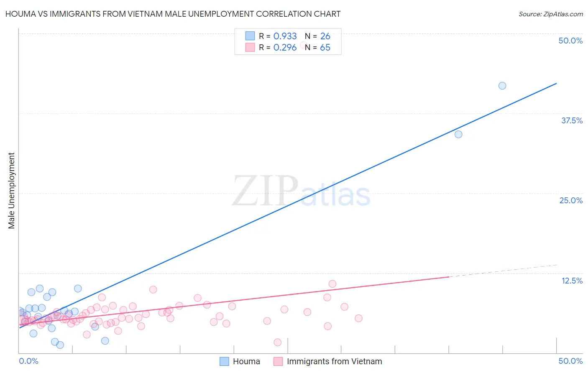588x373 pixels.
Task: Click the 25.0% y-axis tick label
Action: click(x=571, y=200)
